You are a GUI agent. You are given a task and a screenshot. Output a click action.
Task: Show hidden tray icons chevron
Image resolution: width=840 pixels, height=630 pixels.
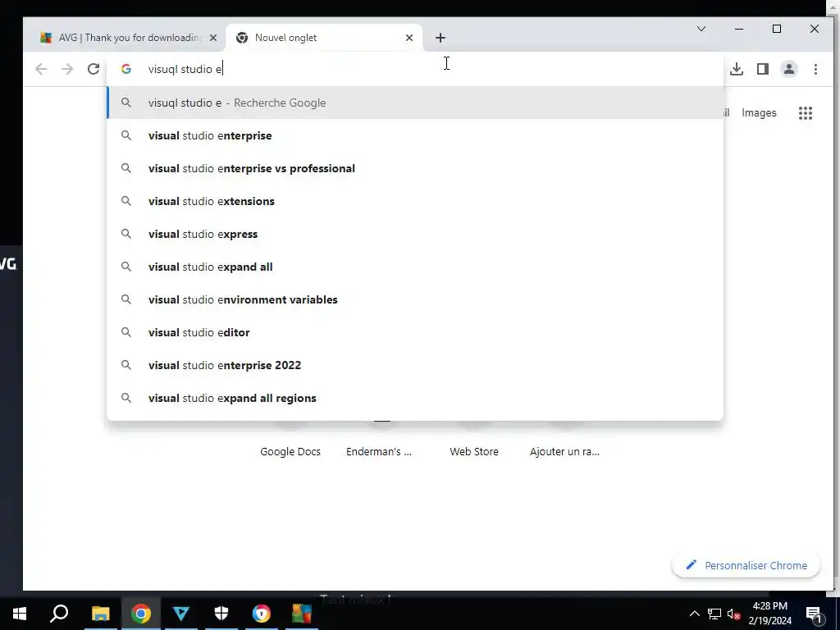[x=694, y=614]
